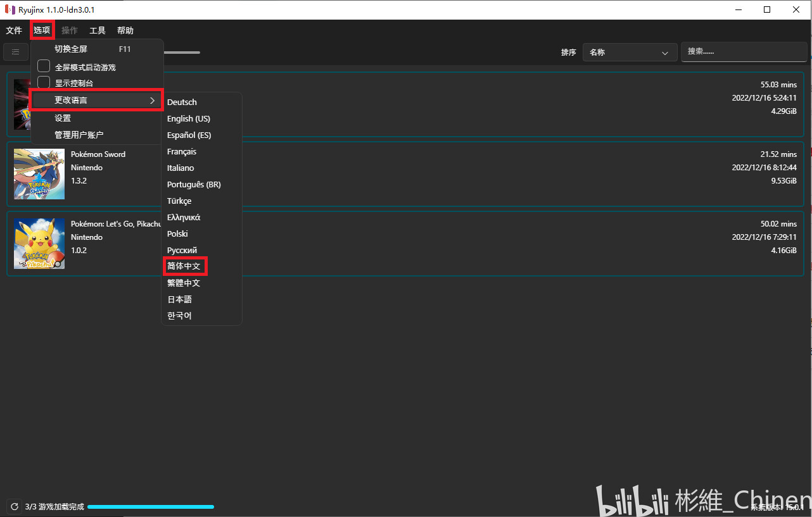The width and height of the screenshot is (812, 517).
Task: Click the 21.52 mins play time
Action: (x=778, y=154)
